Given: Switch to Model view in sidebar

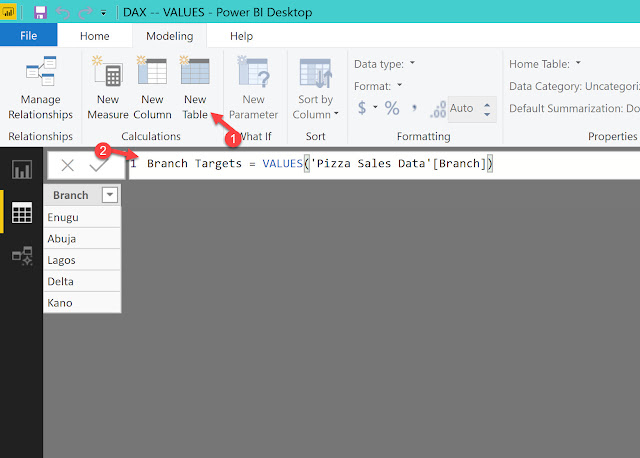Looking at the screenshot, I should click(22, 256).
